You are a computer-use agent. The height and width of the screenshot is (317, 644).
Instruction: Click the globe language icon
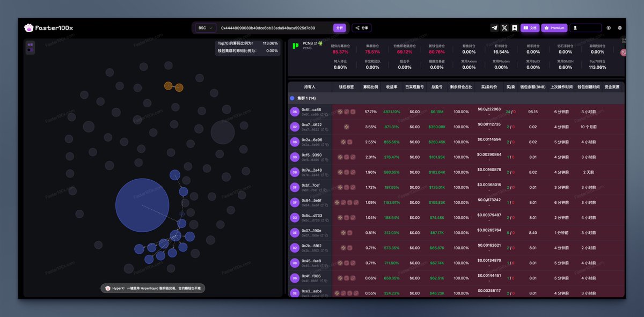(x=620, y=28)
